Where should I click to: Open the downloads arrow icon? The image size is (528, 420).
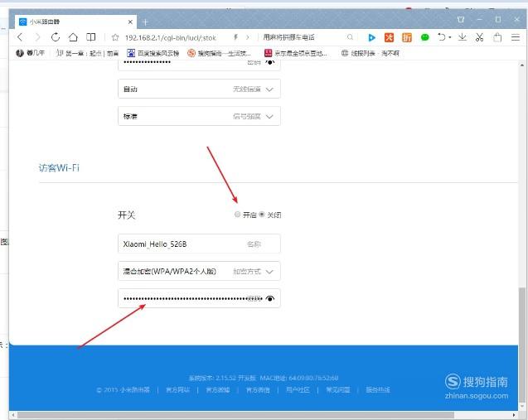[x=463, y=37]
